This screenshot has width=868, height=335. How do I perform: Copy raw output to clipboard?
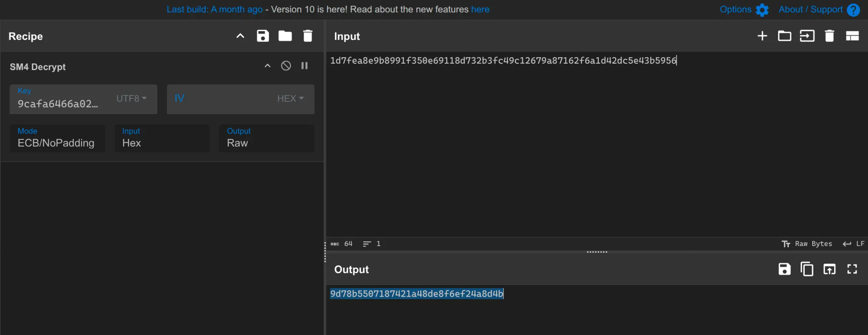click(807, 269)
